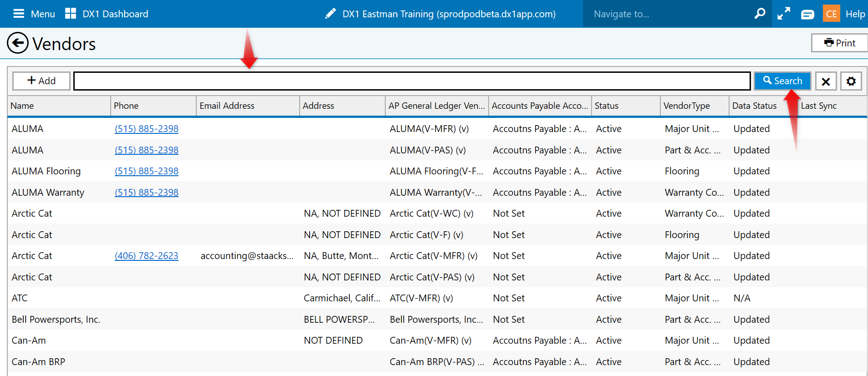Viewport: 868px width, 376px height.
Task: Sort by the Email Address column header
Action: click(248, 106)
